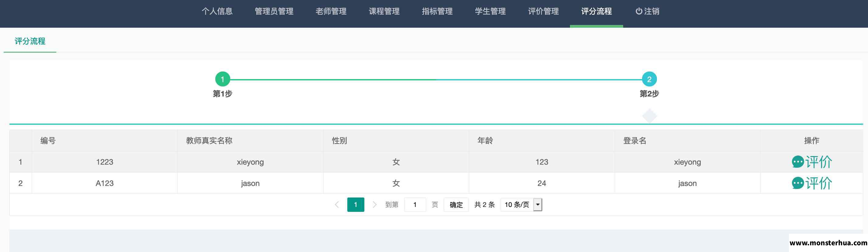Click the 第2步 step label
The height and width of the screenshot is (252, 868).
649,94
